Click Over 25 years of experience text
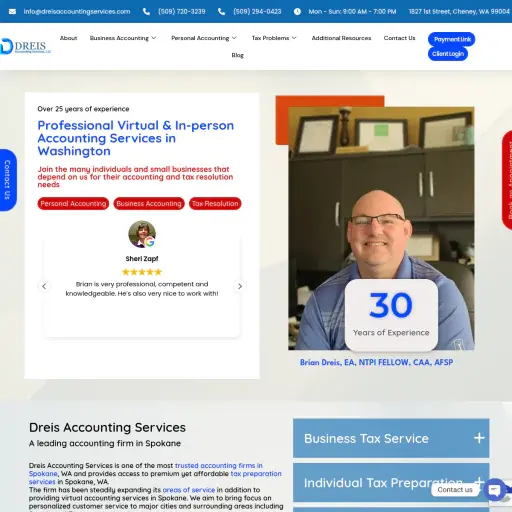The image size is (512, 512). coord(83,109)
